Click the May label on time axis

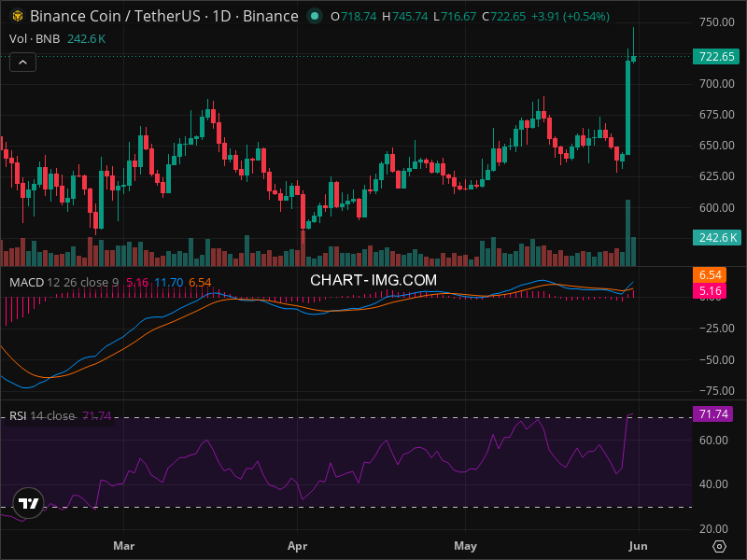coord(465,546)
